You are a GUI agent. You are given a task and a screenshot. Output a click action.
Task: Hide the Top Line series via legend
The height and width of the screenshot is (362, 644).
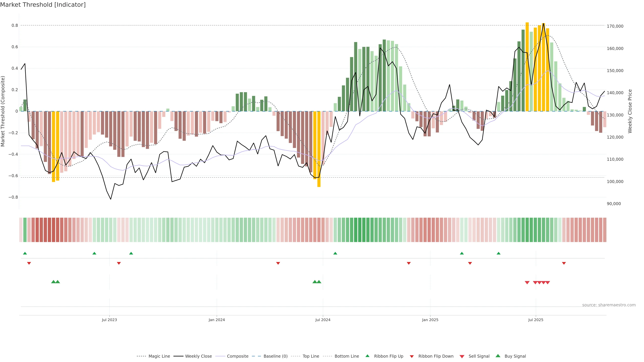[311, 356]
